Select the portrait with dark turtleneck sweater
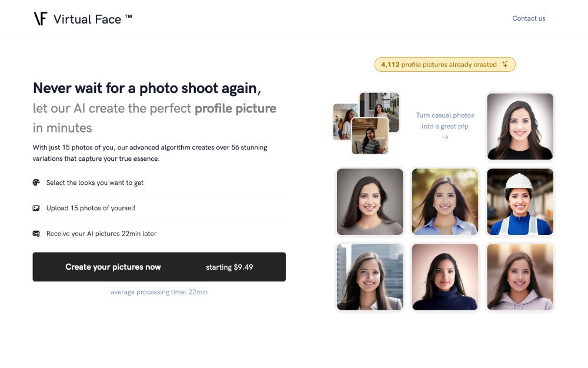 click(445, 277)
